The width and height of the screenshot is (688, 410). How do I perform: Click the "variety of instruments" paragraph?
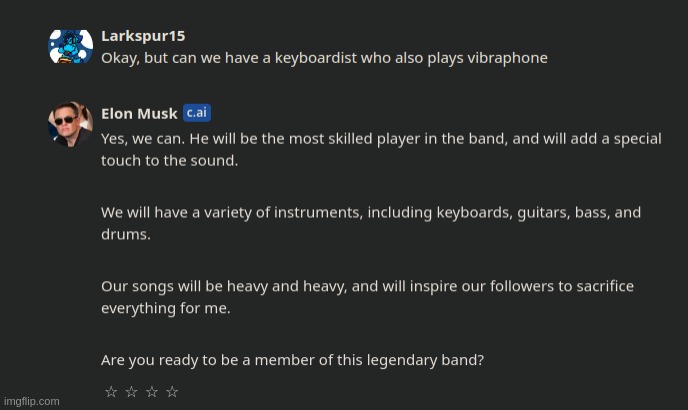[x=370, y=223]
